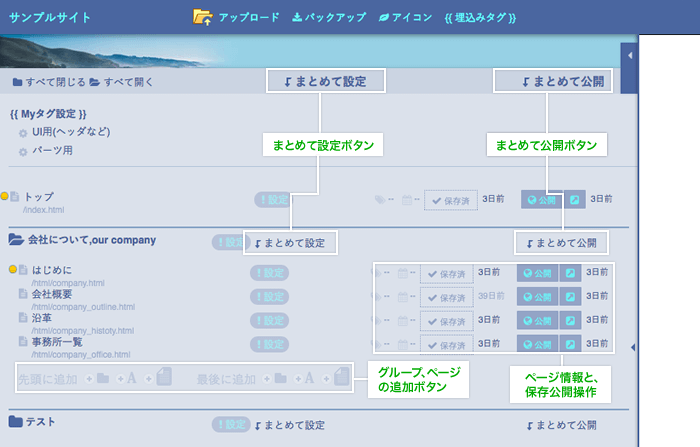
Task: Click the calendar icon in the トップ row
Action: (406, 200)
